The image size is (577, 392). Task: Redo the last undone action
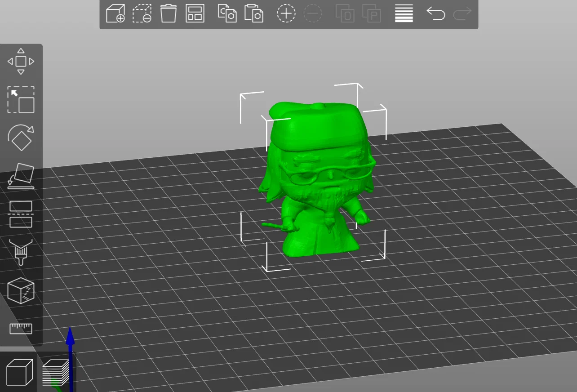tap(462, 13)
